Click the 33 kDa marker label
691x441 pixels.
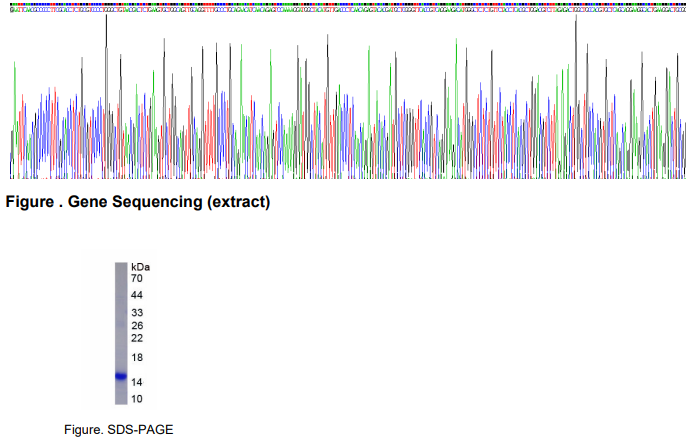pos(136,313)
